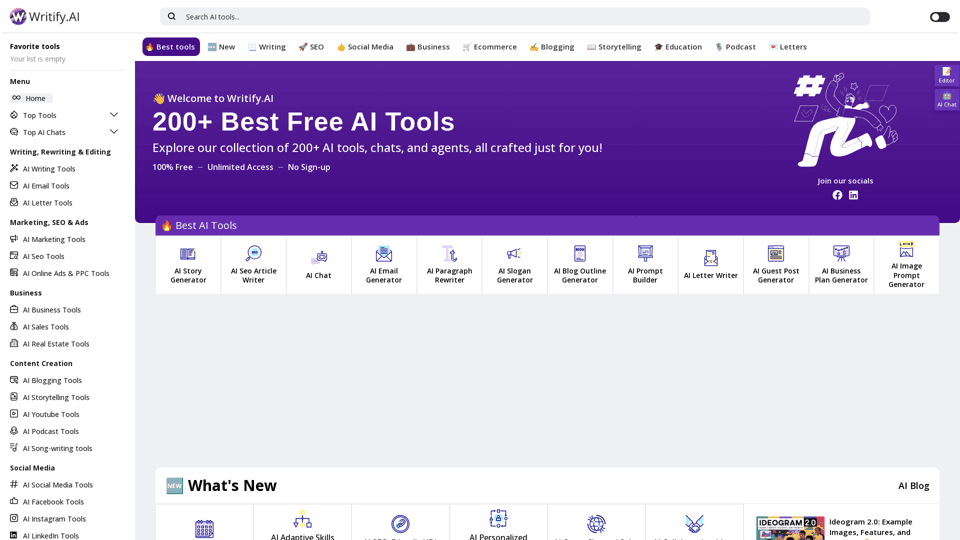Open the Education tab
Screen dimensions: 960x540
678,47
